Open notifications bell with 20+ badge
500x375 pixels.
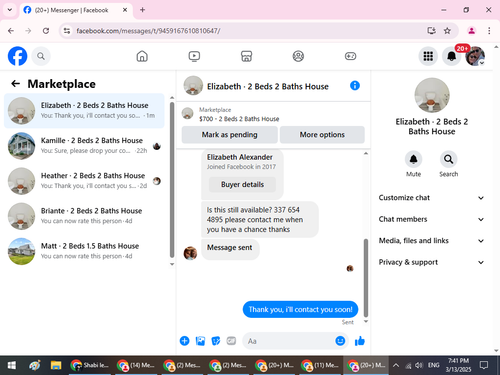point(452,56)
